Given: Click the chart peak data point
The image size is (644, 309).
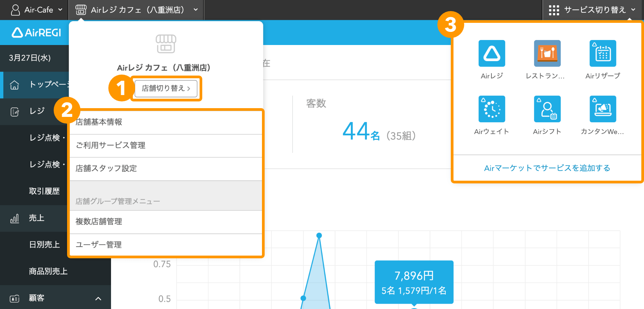Looking at the screenshot, I should (319, 235).
